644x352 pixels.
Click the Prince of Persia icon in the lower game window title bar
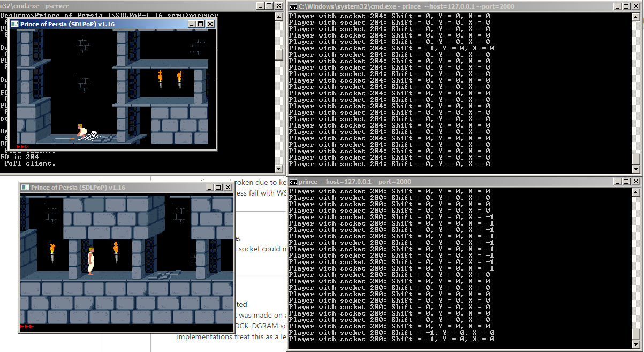tap(26, 188)
